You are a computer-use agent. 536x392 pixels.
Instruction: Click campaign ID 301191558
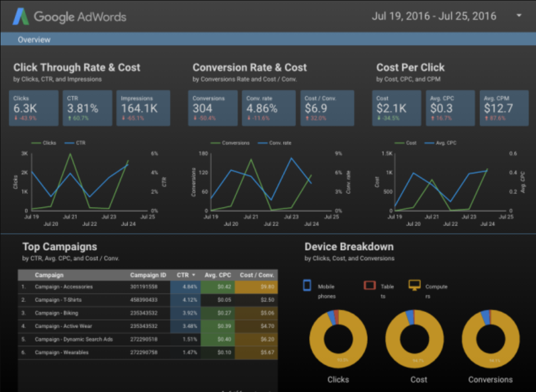[x=143, y=287]
